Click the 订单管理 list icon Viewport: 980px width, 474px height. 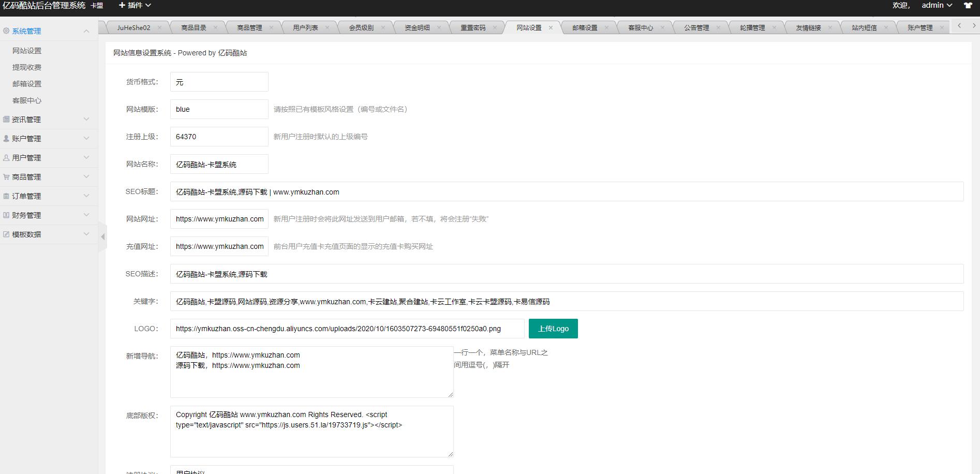click(6, 196)
